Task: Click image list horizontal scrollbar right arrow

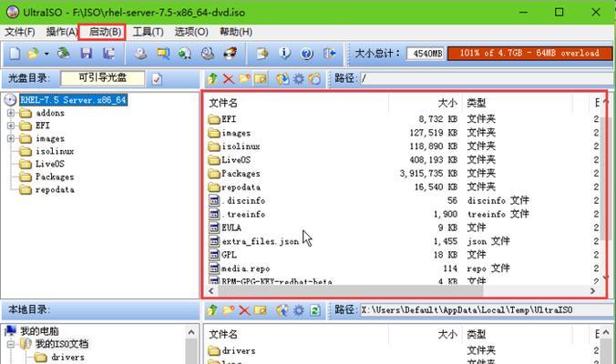Action: pyautogui.click(x=592, y=291)
